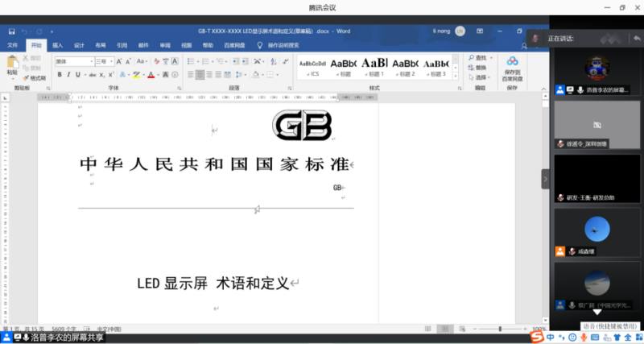Screen dimensions: 644x344
Task: Select center paragraph alignment
Action: (200, 74)
